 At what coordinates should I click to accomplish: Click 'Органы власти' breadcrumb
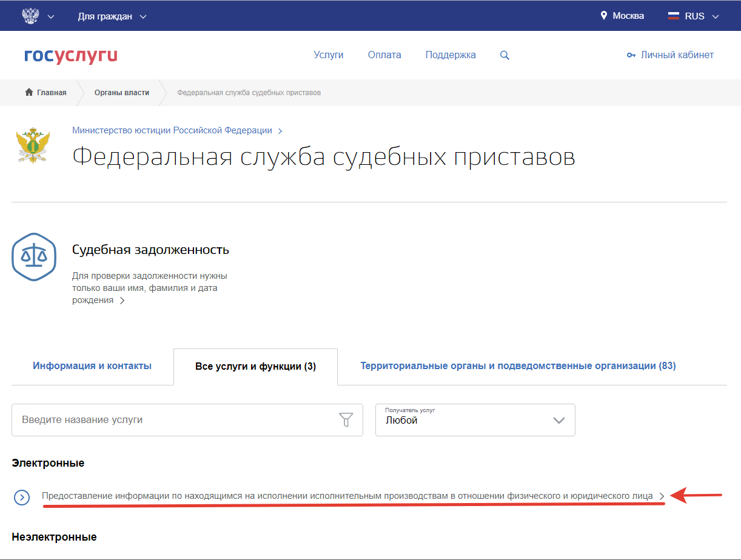121,93
